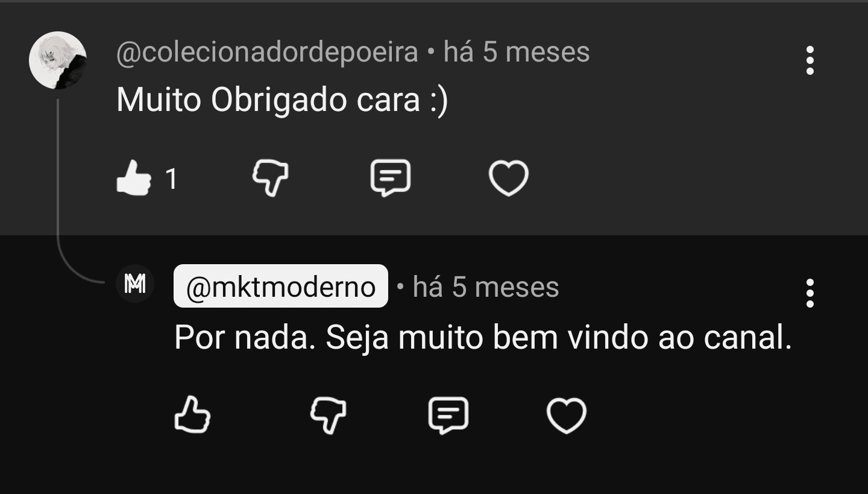Open the @mktmoderno channel name badge
The image size is (868, 494).
coord(281,287)
